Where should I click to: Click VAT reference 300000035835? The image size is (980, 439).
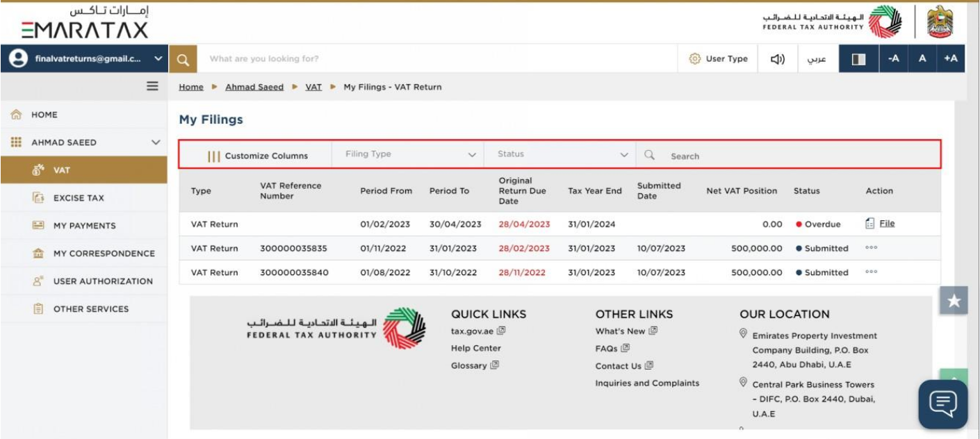(293, 249)
